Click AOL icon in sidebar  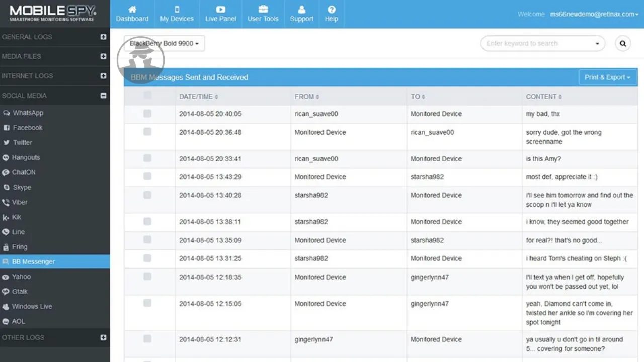6,321
